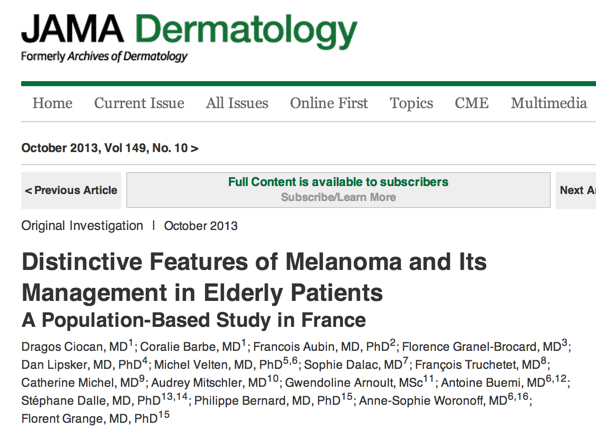Click author Florent Grange, MD, PhD
This screenshot has height=438, width=596.
click(95, 418)
